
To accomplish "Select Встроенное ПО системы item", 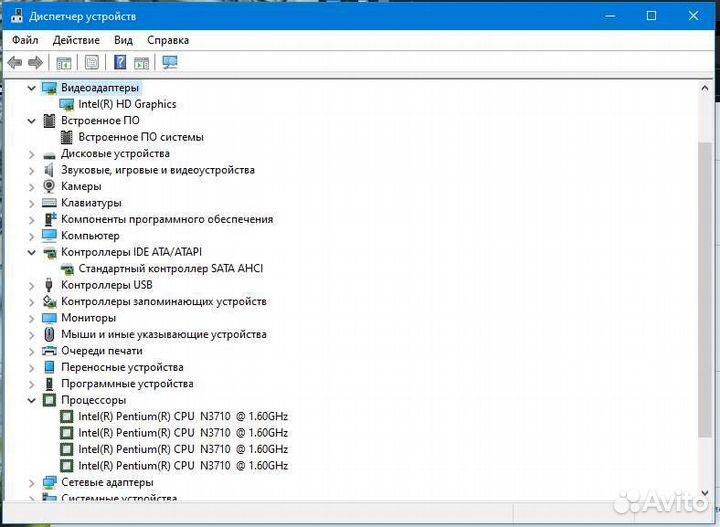I will 140,137.
